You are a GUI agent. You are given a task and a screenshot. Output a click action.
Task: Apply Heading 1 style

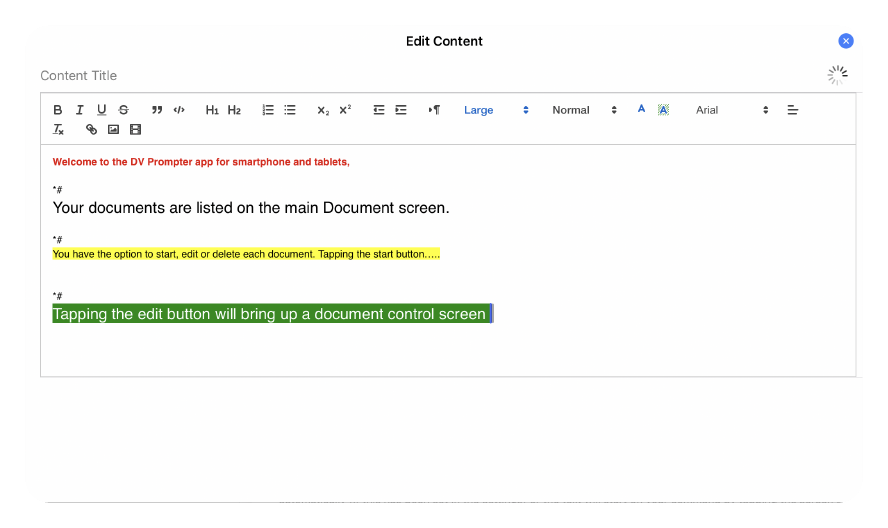tap(212, 110)
